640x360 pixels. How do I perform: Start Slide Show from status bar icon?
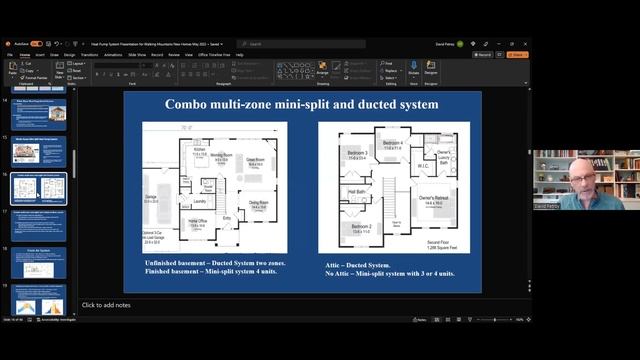click(x=470, y=320)
